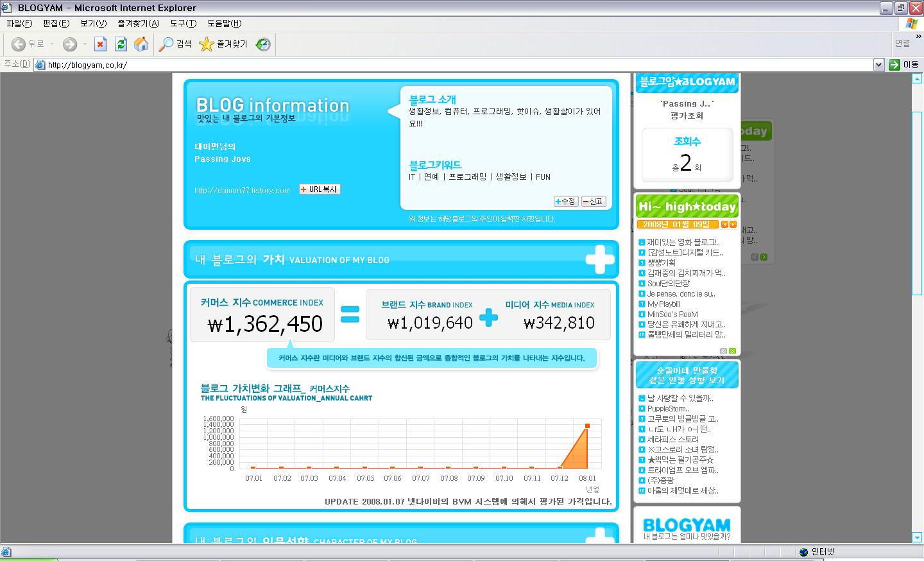924x561 pixels.
Task: Click the 08.01 data point on graph
Action: [587, 426]
